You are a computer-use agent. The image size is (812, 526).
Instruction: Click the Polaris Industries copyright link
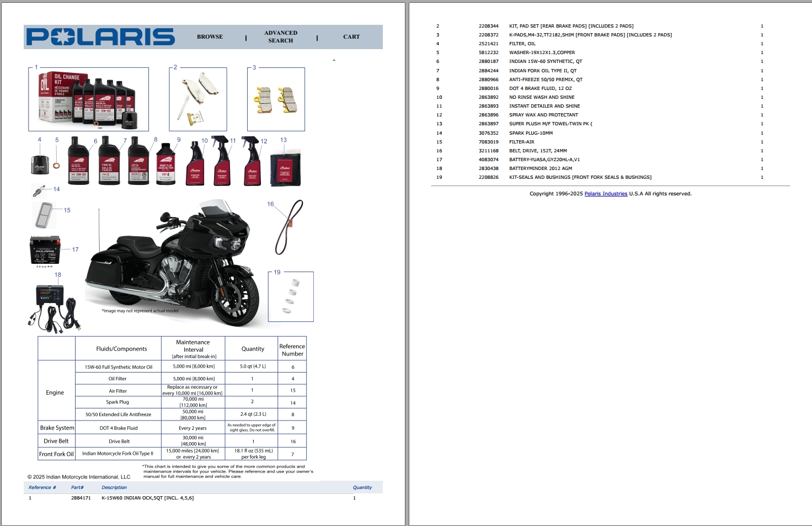(606, 194)
